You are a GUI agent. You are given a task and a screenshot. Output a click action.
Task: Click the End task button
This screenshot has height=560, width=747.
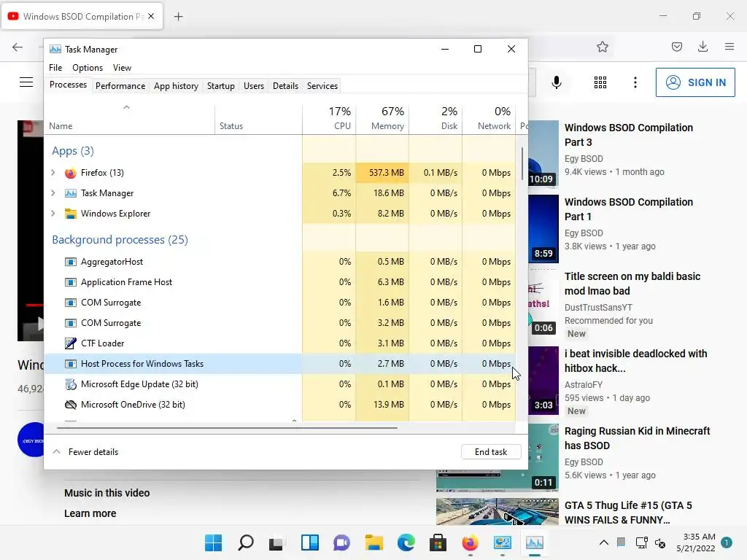(491, 452)
